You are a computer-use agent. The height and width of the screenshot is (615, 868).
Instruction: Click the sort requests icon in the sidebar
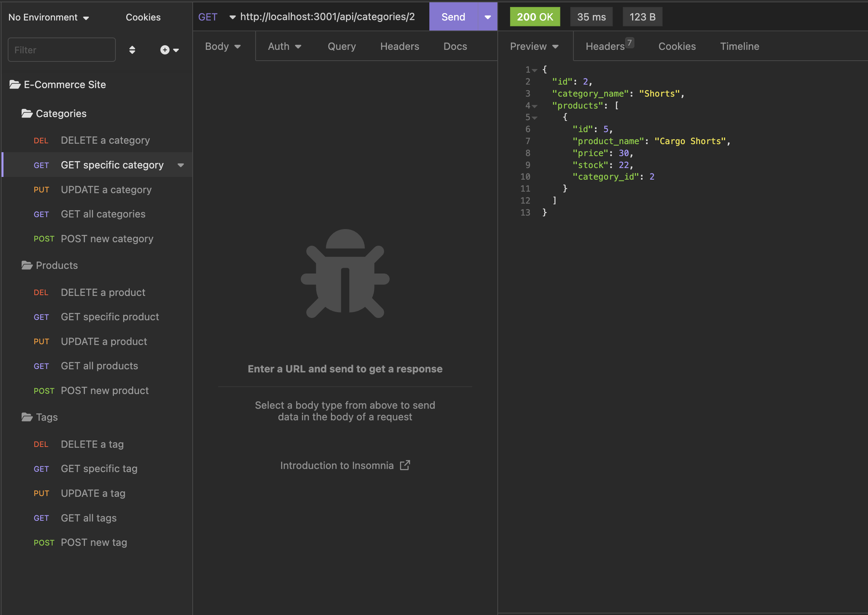point(132,49)
